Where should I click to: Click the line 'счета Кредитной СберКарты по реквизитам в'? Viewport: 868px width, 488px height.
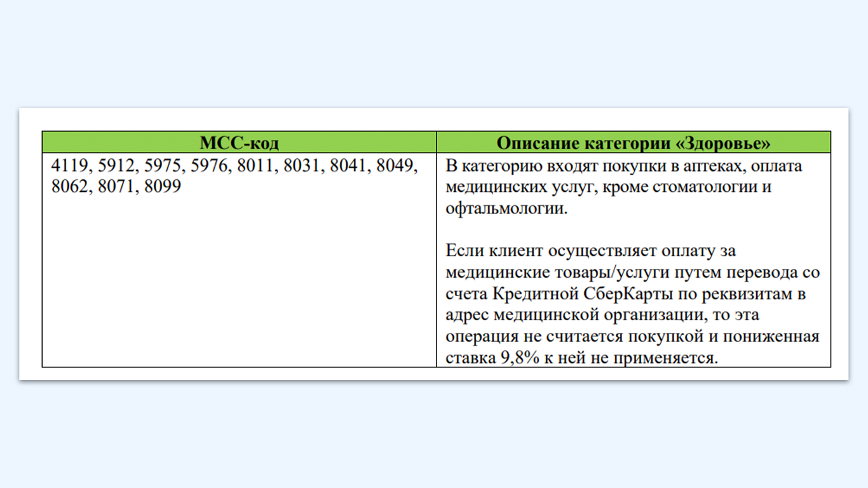[x=626, y=294]
